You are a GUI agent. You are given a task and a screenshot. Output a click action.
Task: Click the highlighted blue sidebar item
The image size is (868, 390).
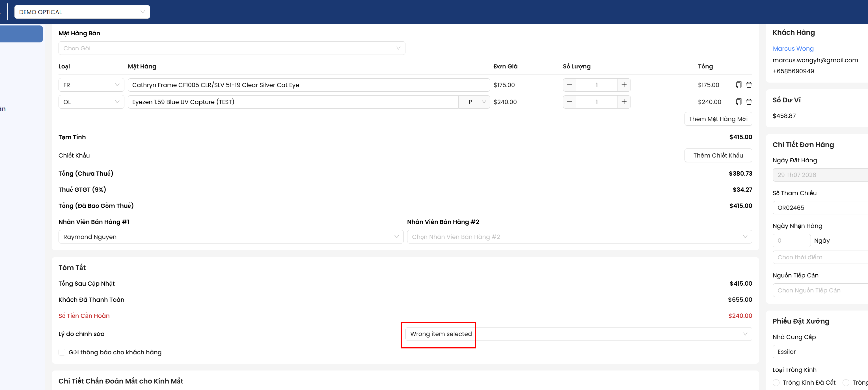coord(21,34)
